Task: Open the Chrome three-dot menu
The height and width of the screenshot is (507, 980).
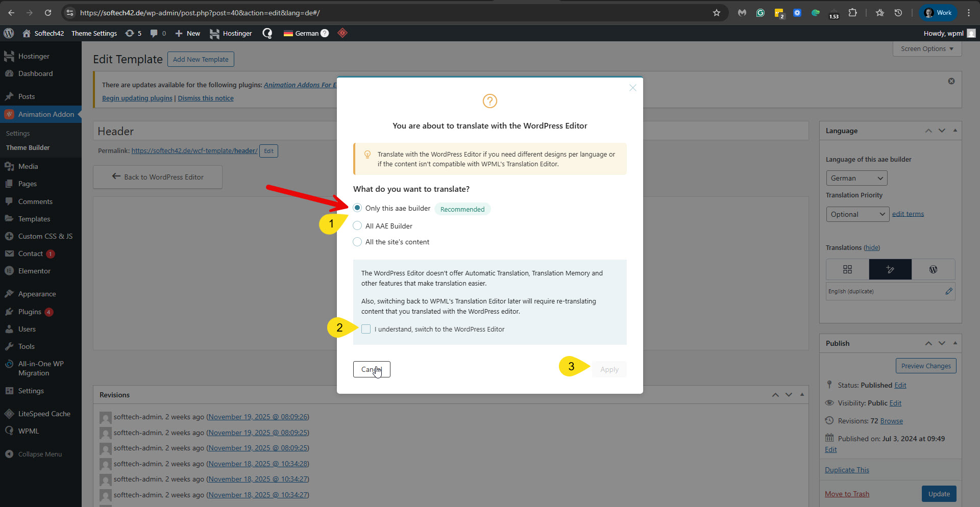Action: coord(969,13)
